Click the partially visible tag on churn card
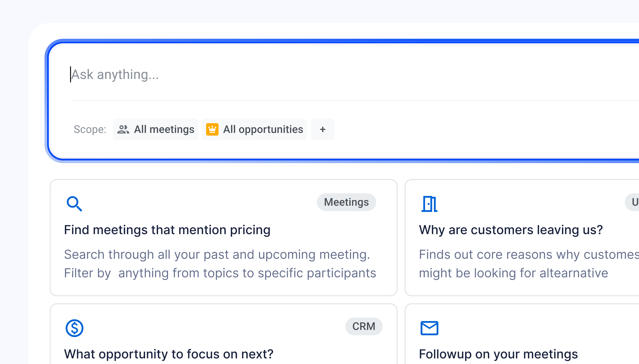This screenshot has height=364, width=639. pyautogui.click(x=634, y=202)
